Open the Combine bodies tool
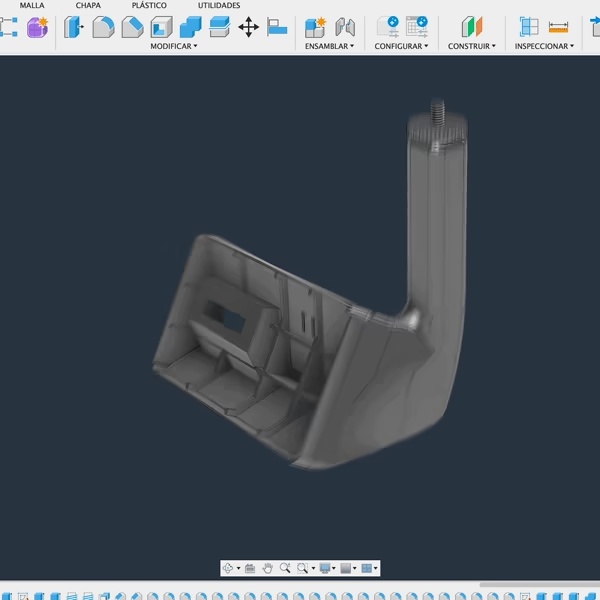This screenshot has height=600, width=600. point(191,27)
